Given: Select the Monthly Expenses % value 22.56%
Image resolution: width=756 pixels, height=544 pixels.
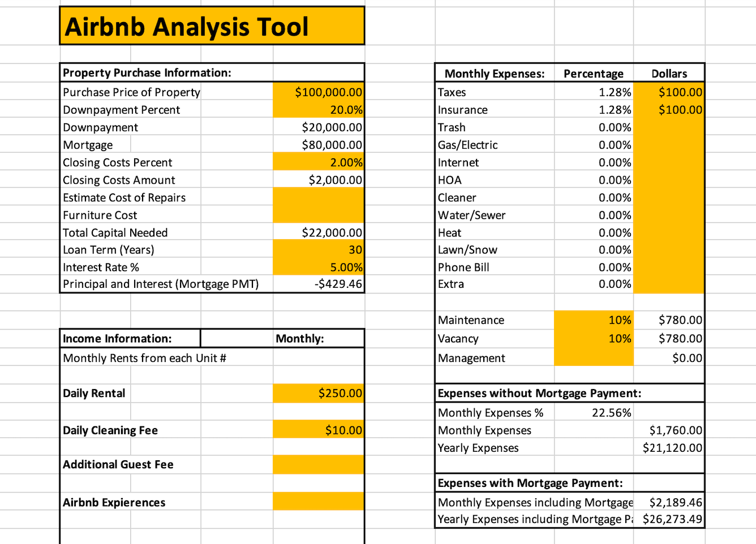Looking at the screenshot, I should point(594,413).
